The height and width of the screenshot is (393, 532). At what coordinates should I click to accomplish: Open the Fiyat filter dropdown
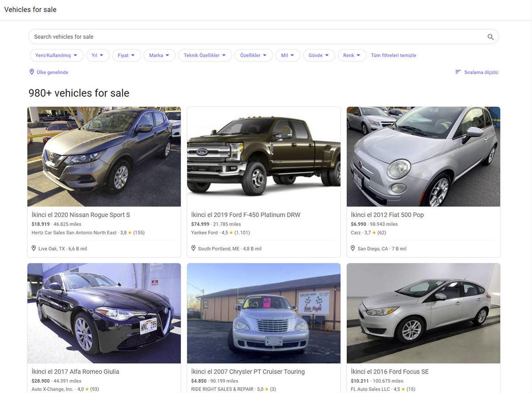click(x=125, y=55)
